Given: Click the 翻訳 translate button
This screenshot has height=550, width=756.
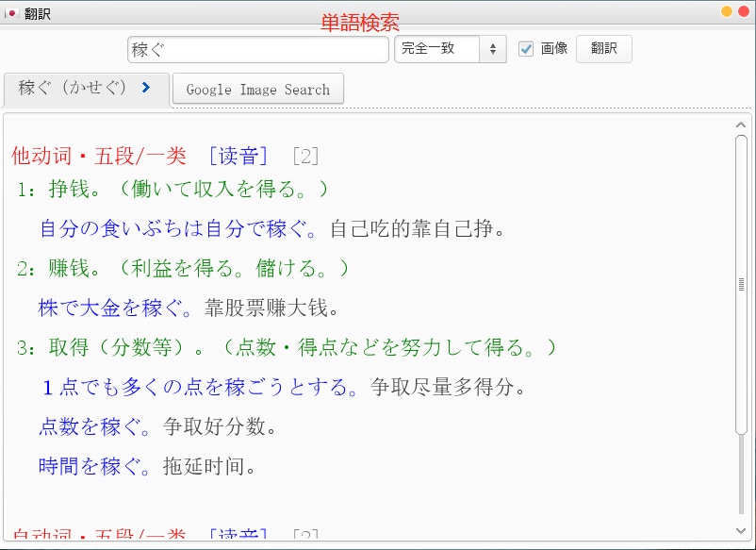Looking at the screenshot, I should pos(603,49).
